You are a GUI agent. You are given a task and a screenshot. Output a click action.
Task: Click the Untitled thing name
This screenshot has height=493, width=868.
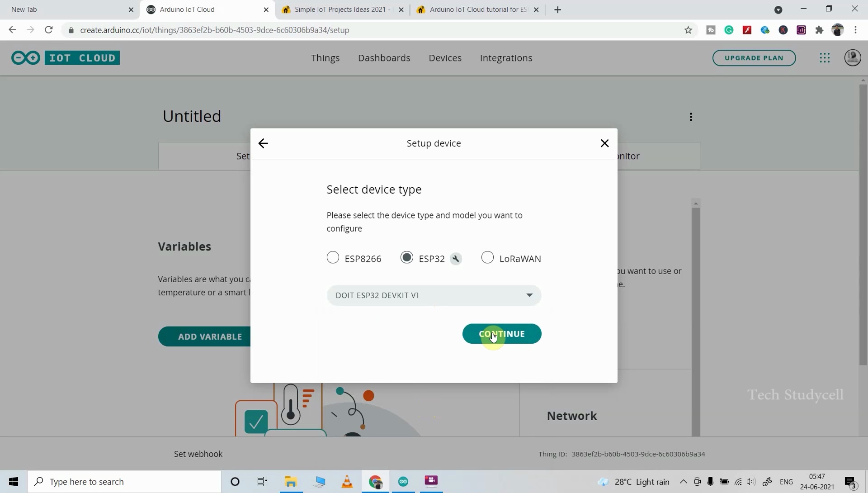192,116
